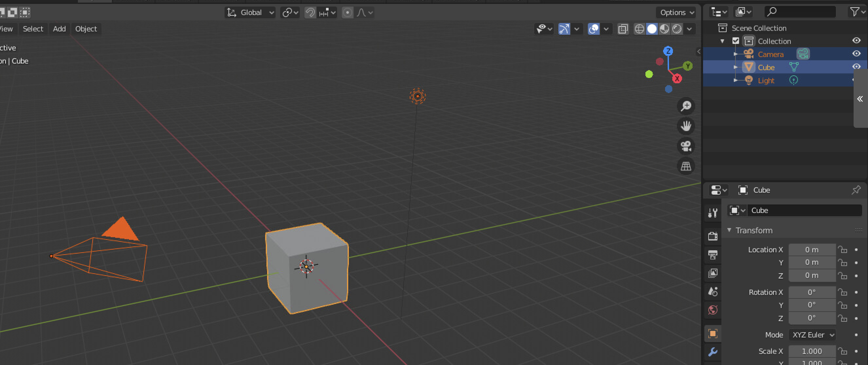This screenshot has height=365, width=868.
Task: Toggle X-ray mode
Action: point(623,29)
